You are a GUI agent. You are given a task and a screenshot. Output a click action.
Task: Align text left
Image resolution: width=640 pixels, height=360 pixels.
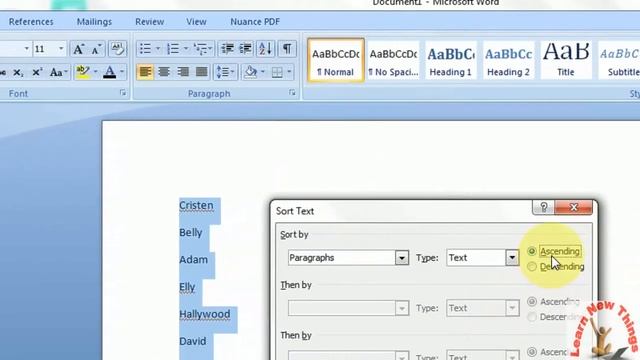(x=145, y=72)
